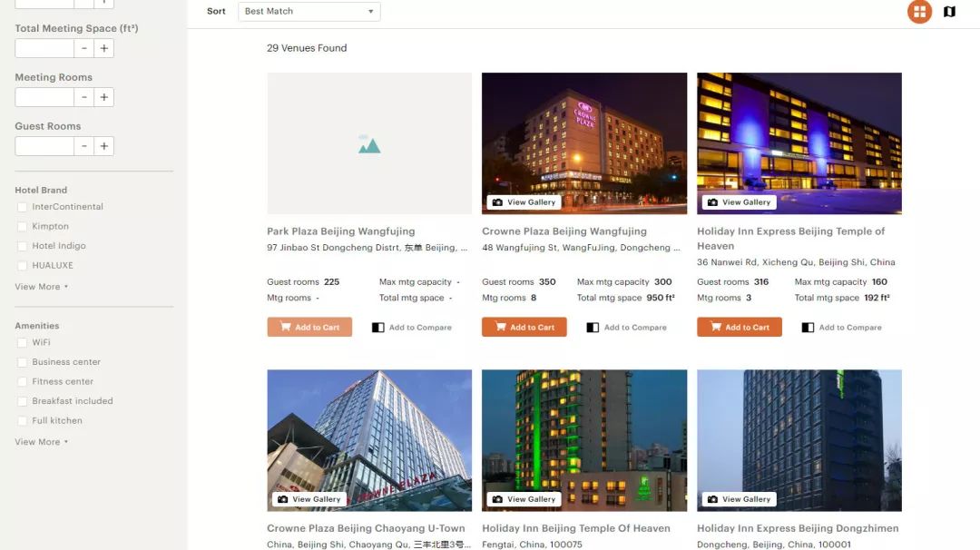
Task: Increase Guest Rooms with plus button
Action: pyautogui.click(x=103, y=145)
